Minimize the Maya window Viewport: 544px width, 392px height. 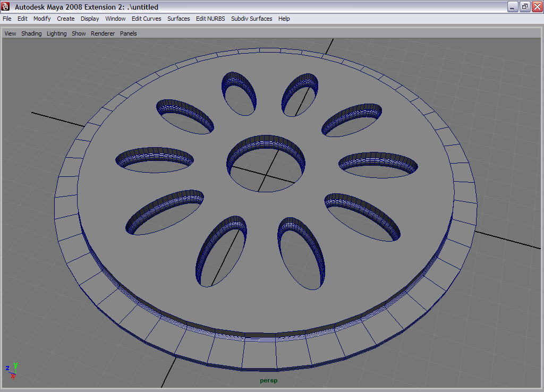click(x=513, y=6)
